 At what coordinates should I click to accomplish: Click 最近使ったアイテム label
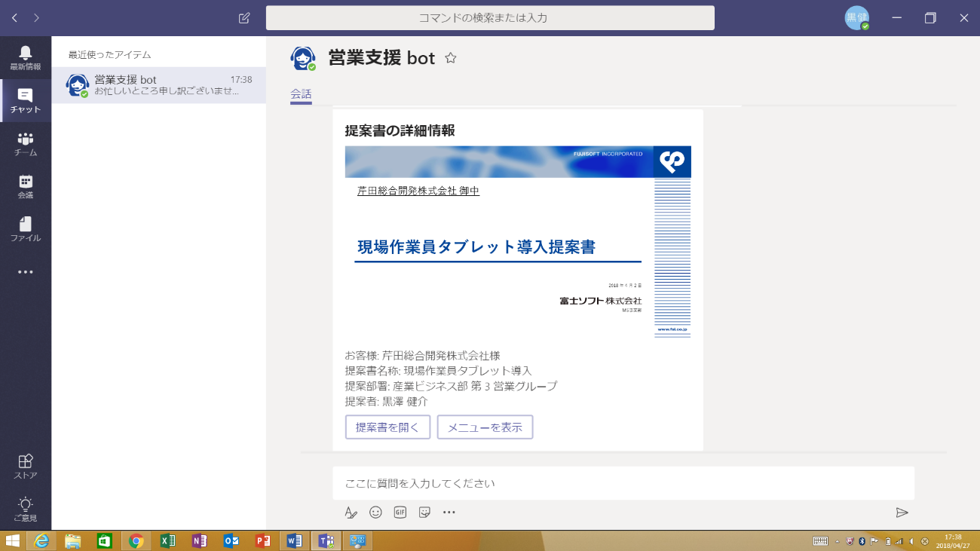[109, 55]
